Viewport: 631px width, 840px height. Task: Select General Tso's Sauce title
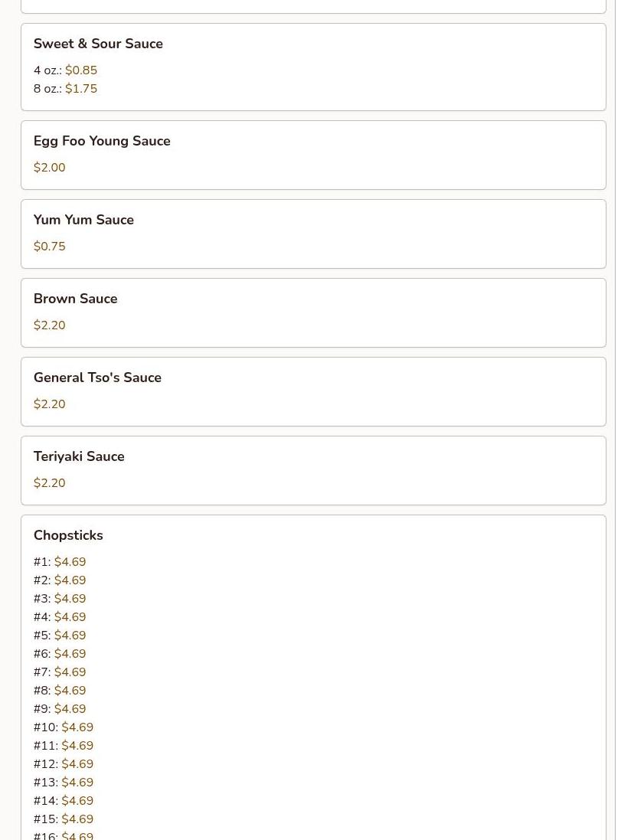pos(97,378)
